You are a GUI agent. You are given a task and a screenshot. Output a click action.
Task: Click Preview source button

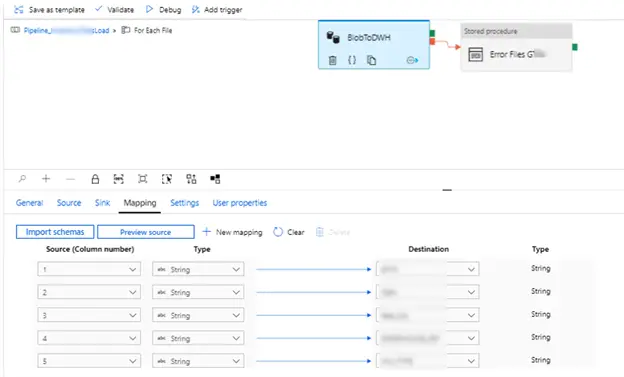pyautogui.click(x=146, y=232)
